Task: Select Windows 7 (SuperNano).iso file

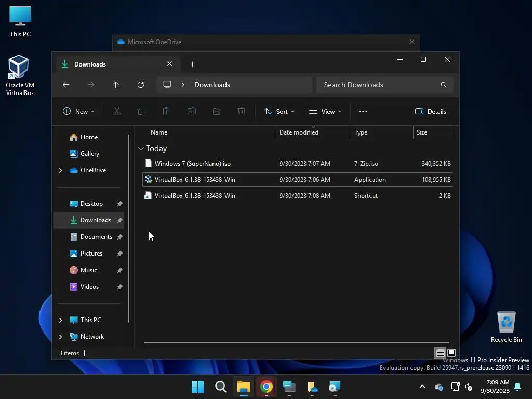Action: (298, 164)
